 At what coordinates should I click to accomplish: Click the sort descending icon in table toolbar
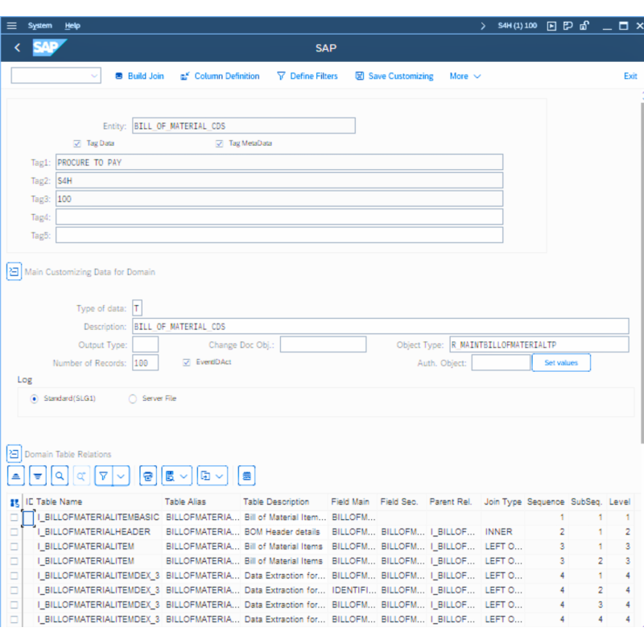[38, 477]
